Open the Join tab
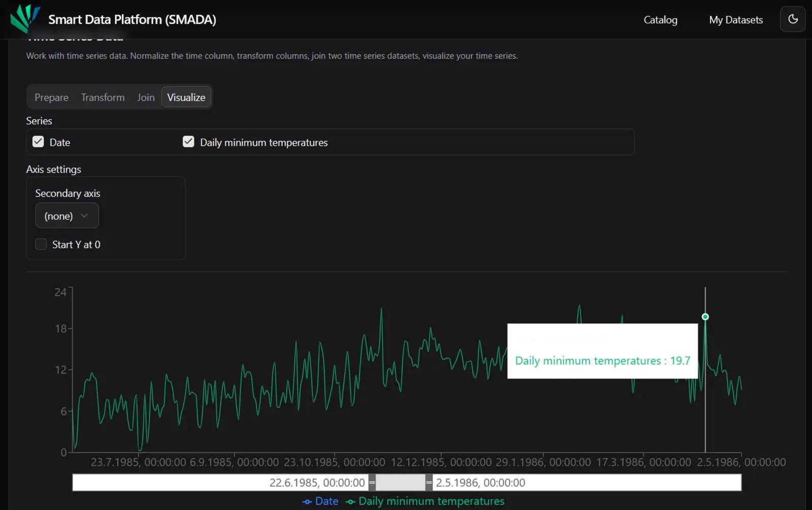812x510 pixels. click(146, 98)
